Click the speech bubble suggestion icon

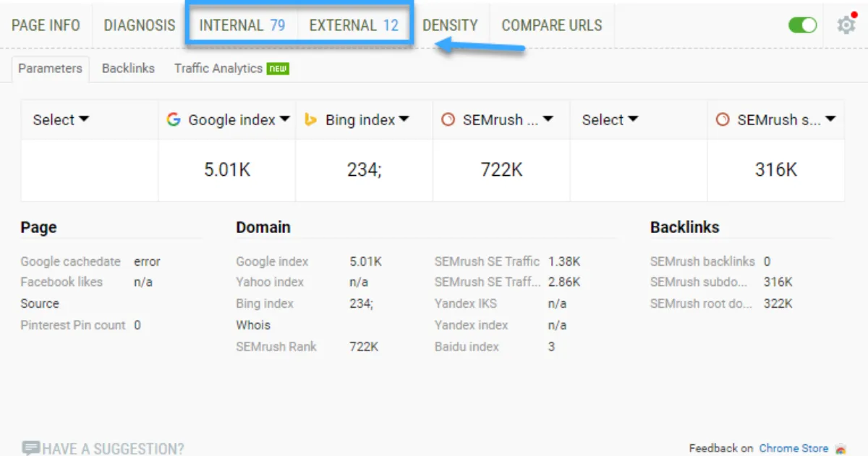30,448
